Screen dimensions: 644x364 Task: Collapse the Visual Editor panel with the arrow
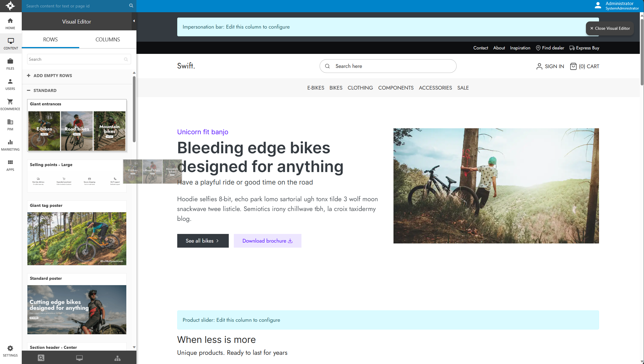click(x=133, y=21)
